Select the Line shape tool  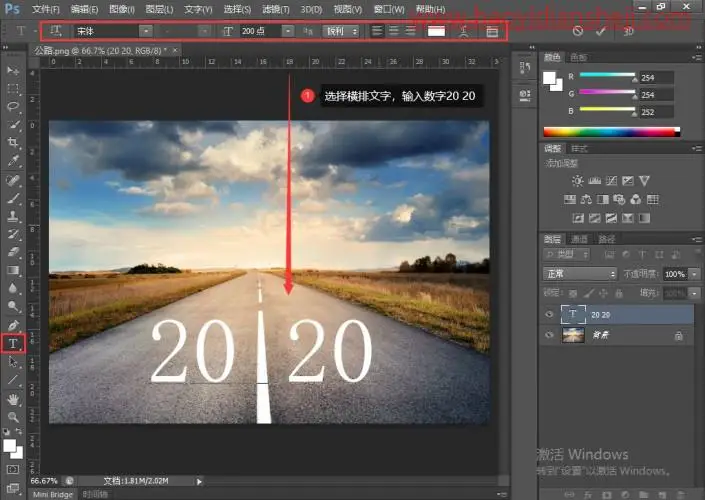click(x=13, y=380)
